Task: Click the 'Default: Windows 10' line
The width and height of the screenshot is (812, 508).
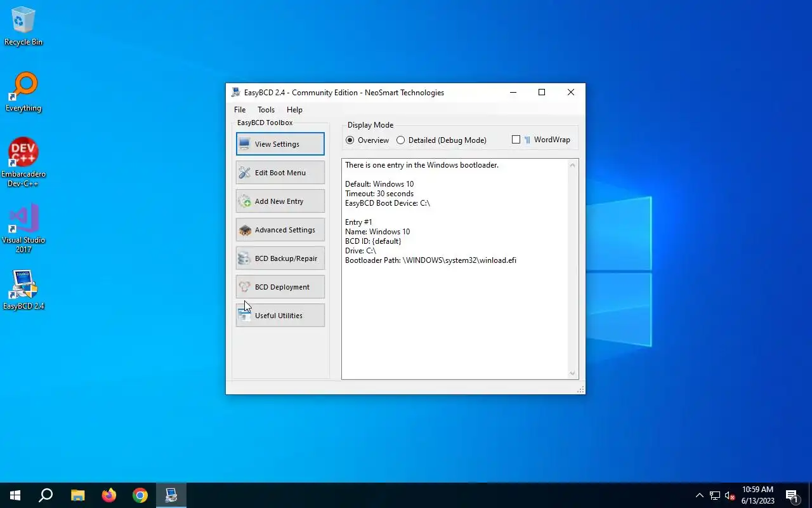Action: click(379, 184)
